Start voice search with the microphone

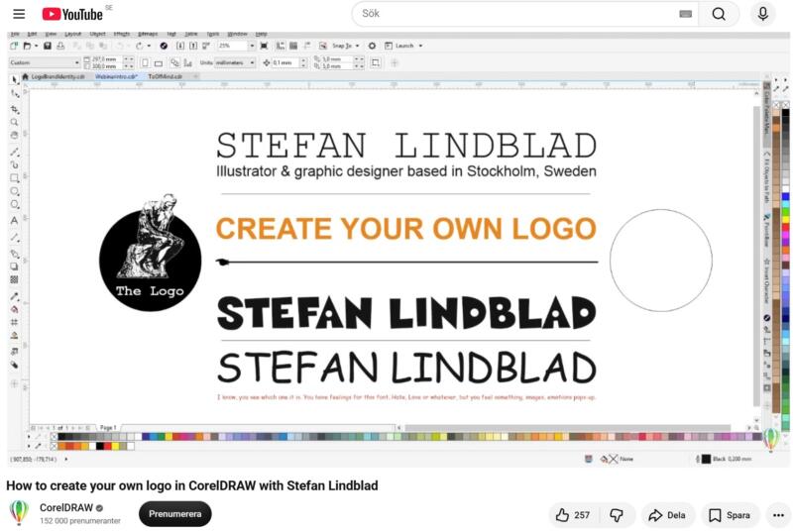click(x=762, y=14)
